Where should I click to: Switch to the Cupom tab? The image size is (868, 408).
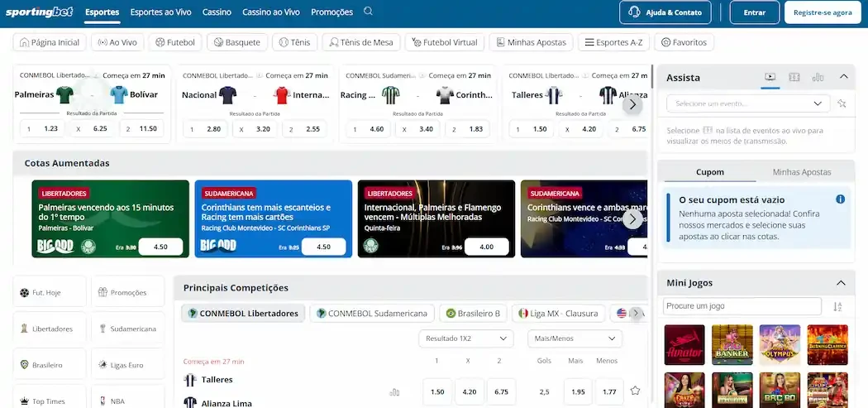tap(709, 172)
